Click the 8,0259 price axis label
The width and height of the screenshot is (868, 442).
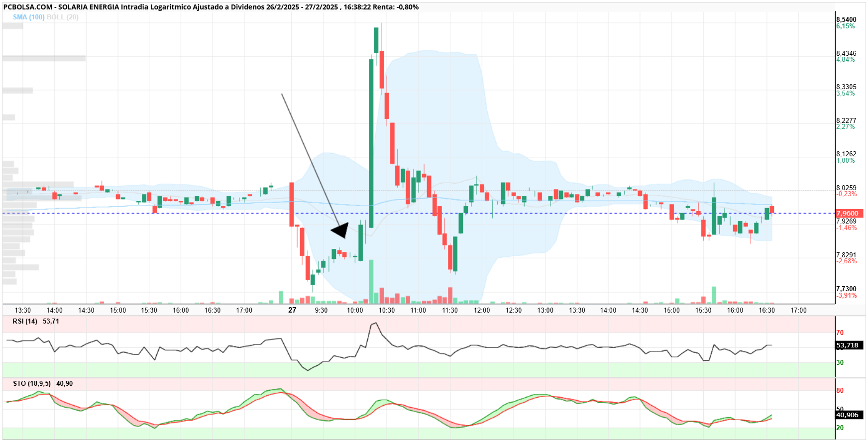846,188
